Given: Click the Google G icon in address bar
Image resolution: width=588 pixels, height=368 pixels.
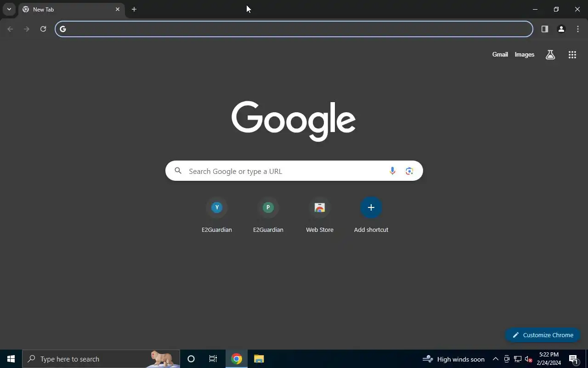Looking at the screenshot, I should (x=63, y=29).
